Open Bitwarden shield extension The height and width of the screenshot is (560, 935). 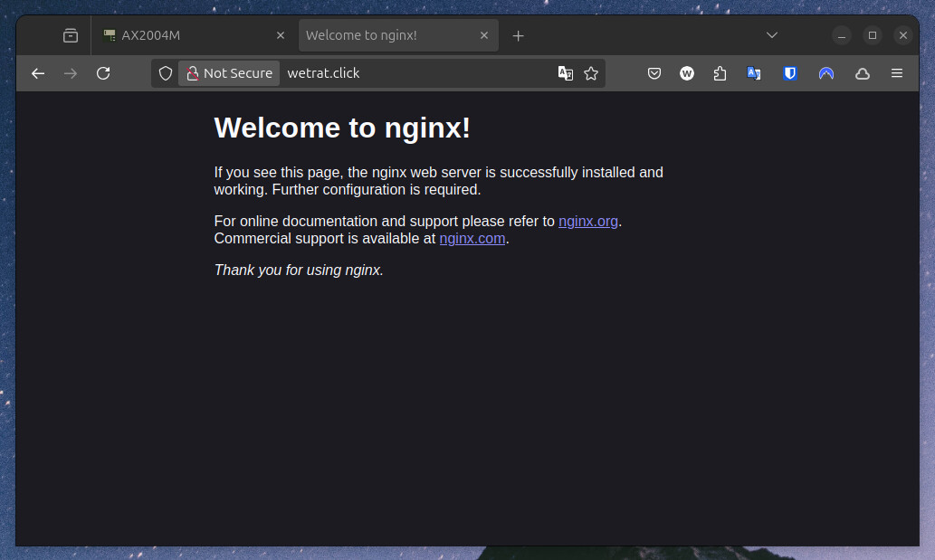pyautogui.click(x=790, y=73)
